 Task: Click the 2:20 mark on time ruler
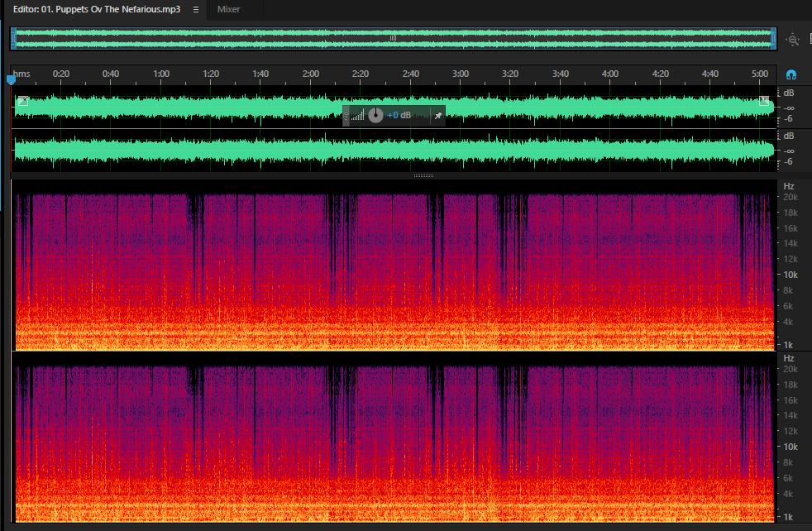click(x=361, y=74)
